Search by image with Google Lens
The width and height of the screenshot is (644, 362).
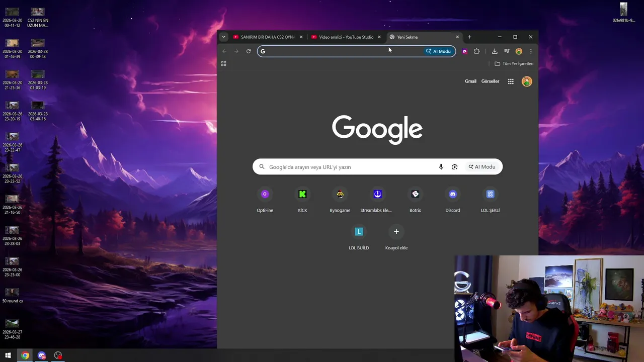[x=454, y=167]
